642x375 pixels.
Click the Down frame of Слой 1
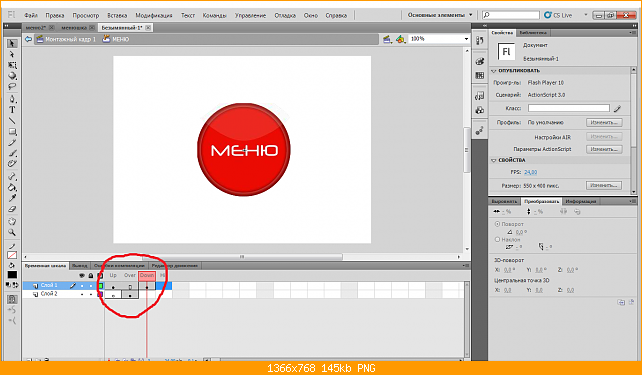coord(147,286)
